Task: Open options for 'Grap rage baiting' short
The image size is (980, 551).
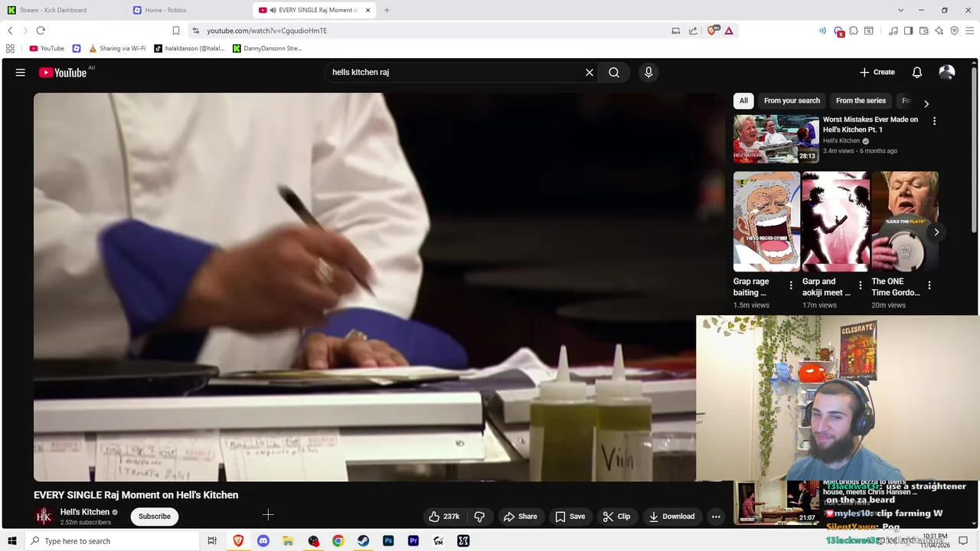Action: coord(791,285)
